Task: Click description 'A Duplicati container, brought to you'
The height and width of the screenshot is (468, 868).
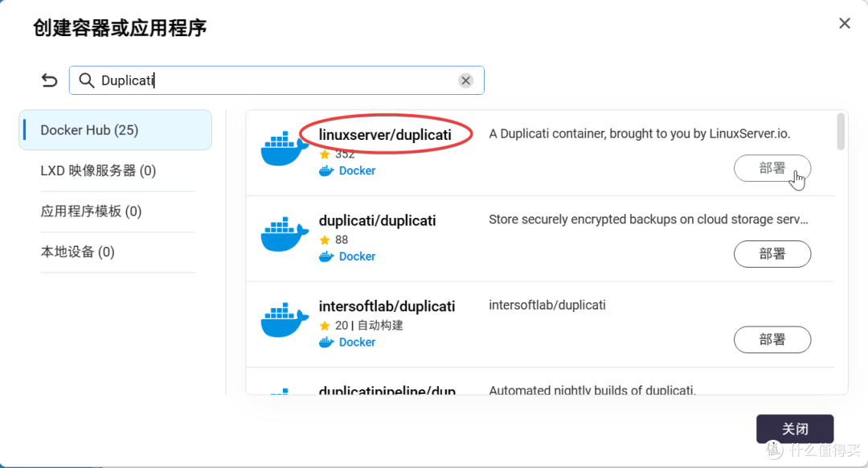Action: 640,133
